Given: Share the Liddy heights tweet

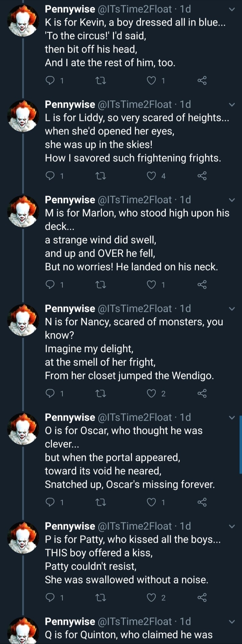Looking at the screenshot, I should (x=202, y=176).
